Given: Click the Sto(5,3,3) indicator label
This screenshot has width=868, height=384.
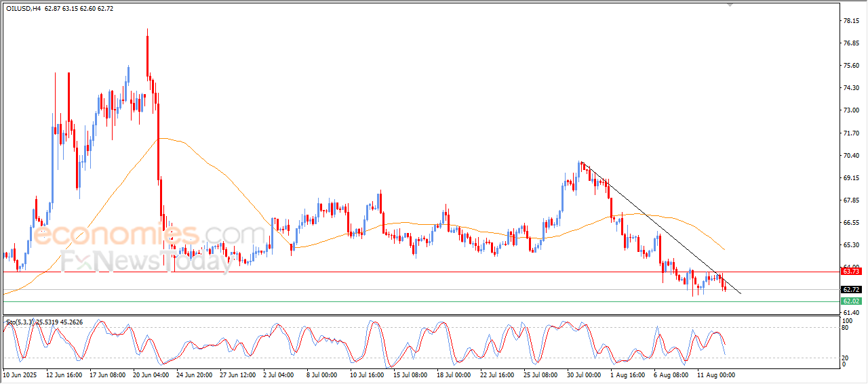Looking at the screenshot, I should coord(21,322).
